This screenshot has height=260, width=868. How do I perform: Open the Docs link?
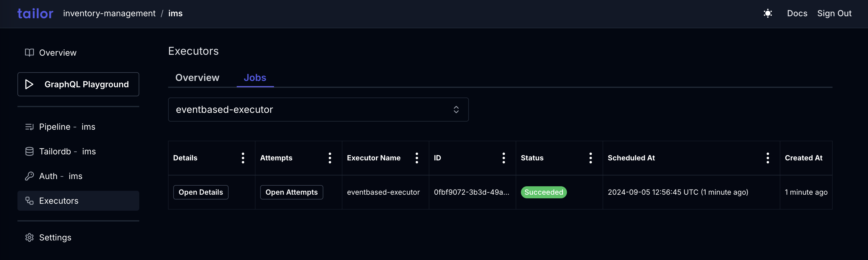797,14
